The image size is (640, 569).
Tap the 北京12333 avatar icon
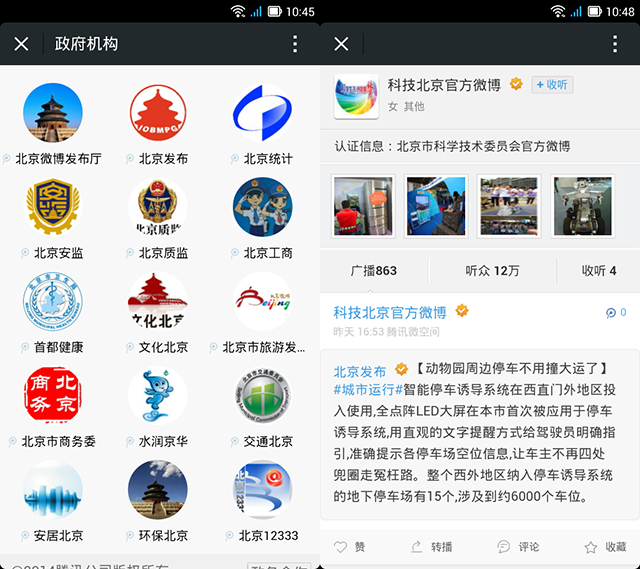click(262, 490)
